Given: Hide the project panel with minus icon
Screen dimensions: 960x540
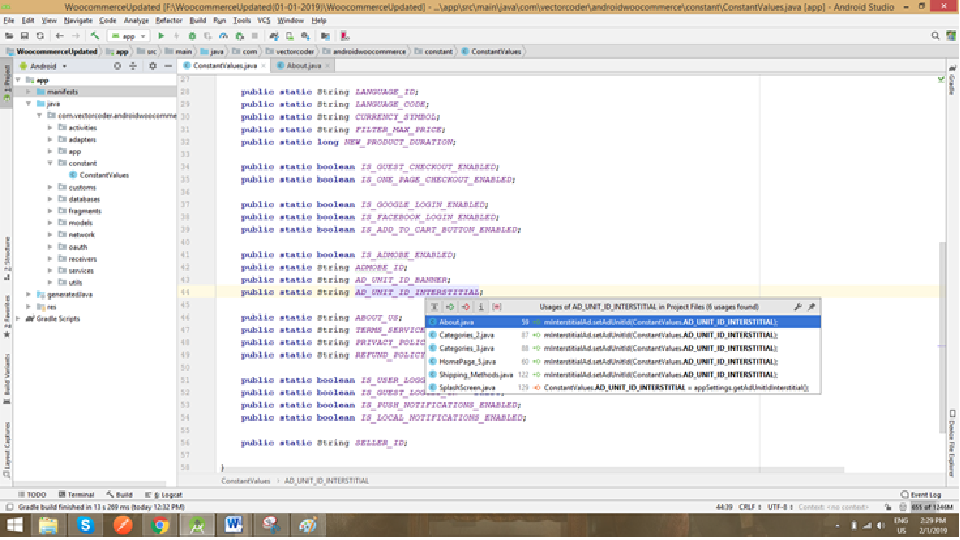Looking at the screenshot, I should tap(168, 66).
